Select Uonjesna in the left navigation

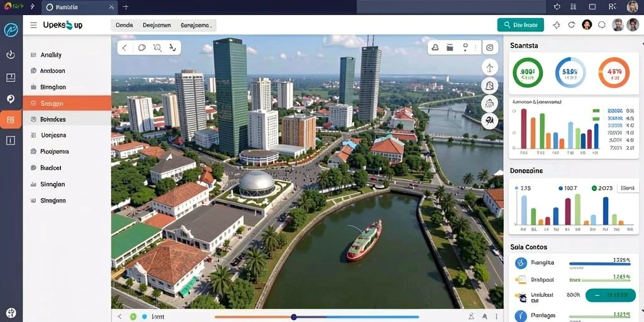pyautogui.click(x=67, y=135)
